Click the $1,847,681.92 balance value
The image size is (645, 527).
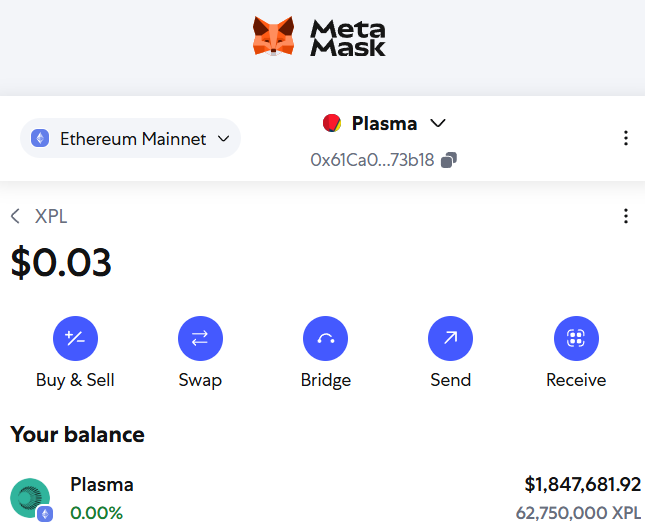[x=583, y=484]
